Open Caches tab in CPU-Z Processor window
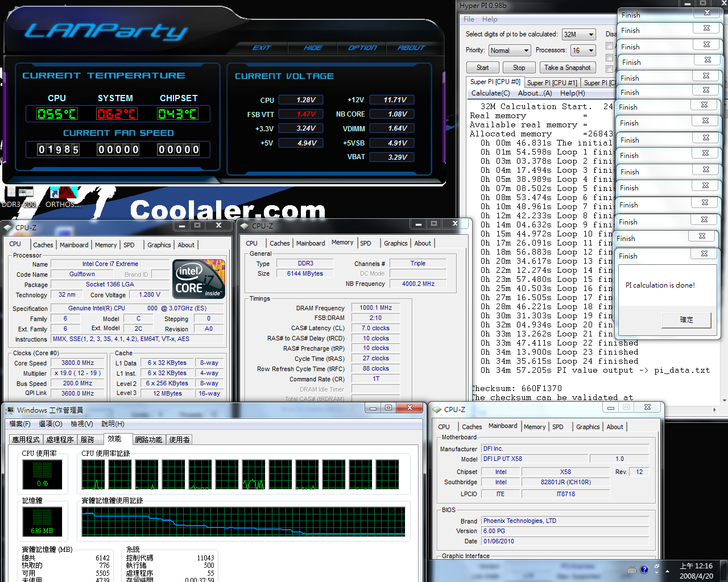The height and width of the screenshot is (582, 728). tap(43, 245)
